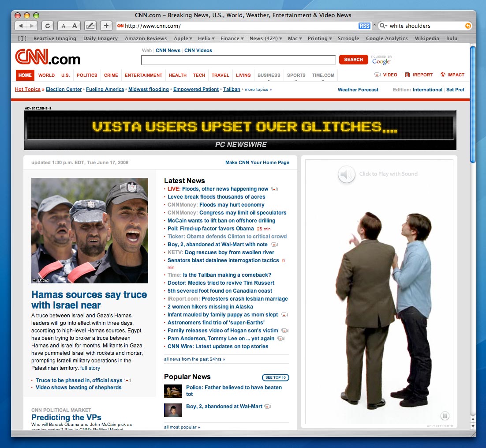
Task: Click video icon beside Truce to be phased in
Action: tap(127, 380)
